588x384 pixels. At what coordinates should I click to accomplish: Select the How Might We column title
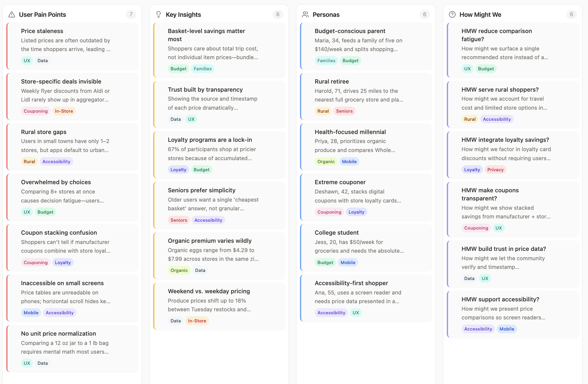click(480, 14)
